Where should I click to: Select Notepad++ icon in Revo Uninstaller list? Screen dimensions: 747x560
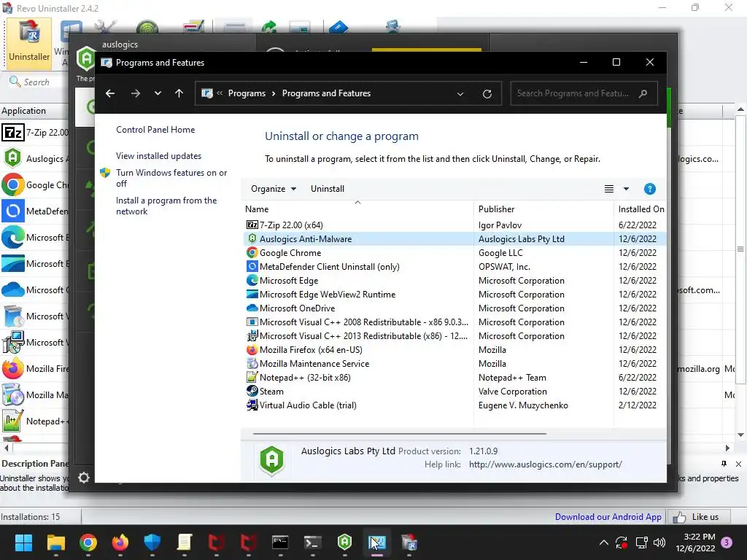point(13,421)
